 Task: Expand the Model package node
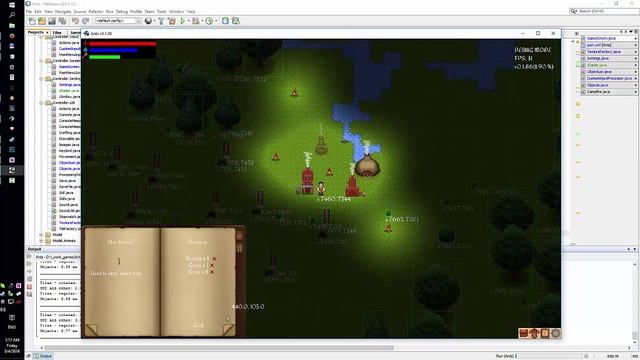tap(41, 235)
